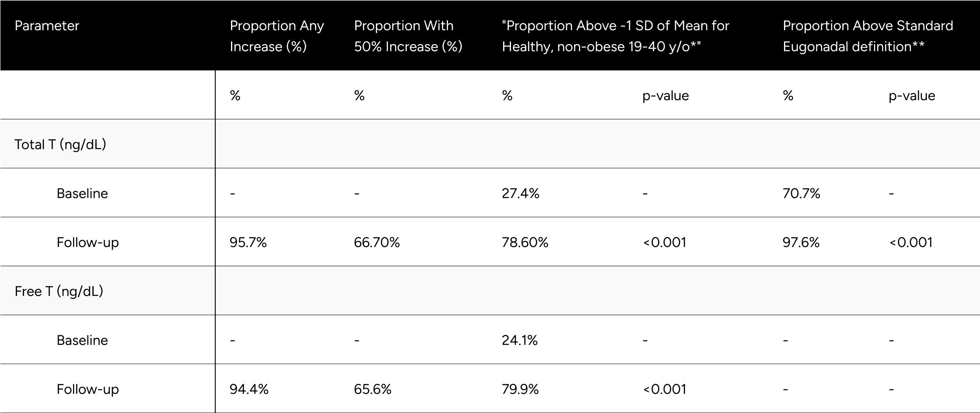
Task: Click the 97.6% value
Action: (x=801, y=242)
